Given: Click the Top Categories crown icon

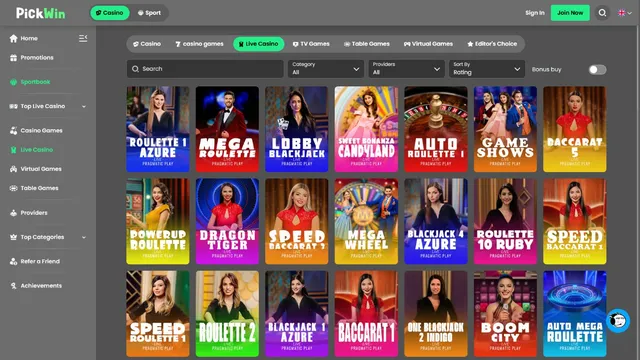Looking at the screenshot, I should tap(13, 237).
